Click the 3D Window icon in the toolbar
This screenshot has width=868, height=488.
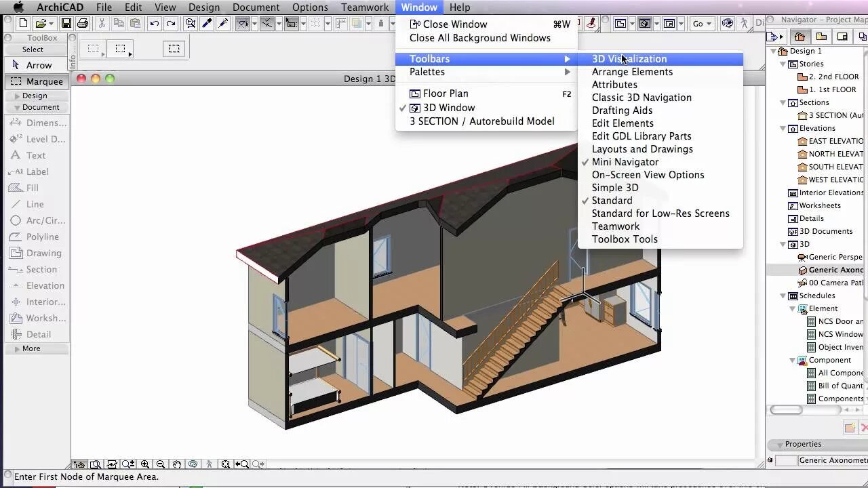[x=645, y=24]
